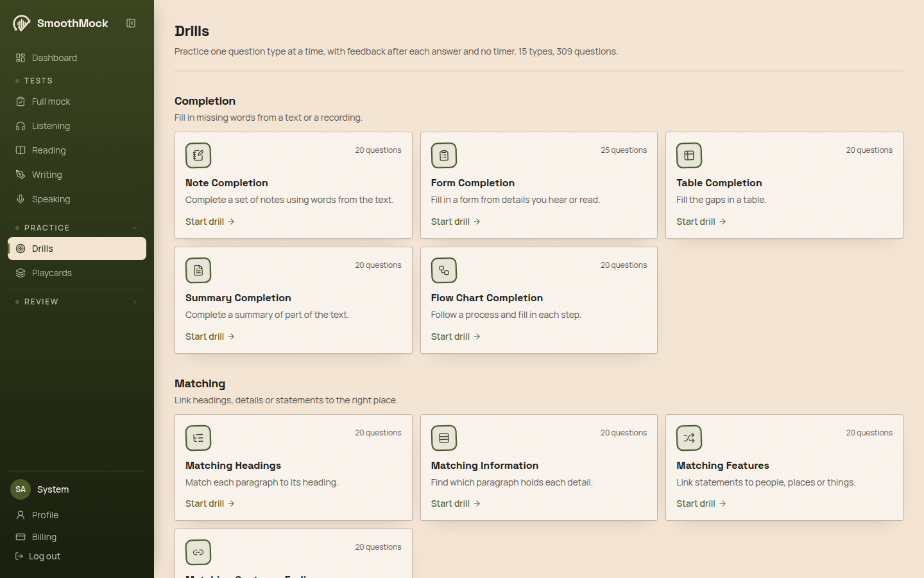The width and height of the screenshot is (924, 578).
Task: Click the Profile person icon
Action: click(21, 515)
